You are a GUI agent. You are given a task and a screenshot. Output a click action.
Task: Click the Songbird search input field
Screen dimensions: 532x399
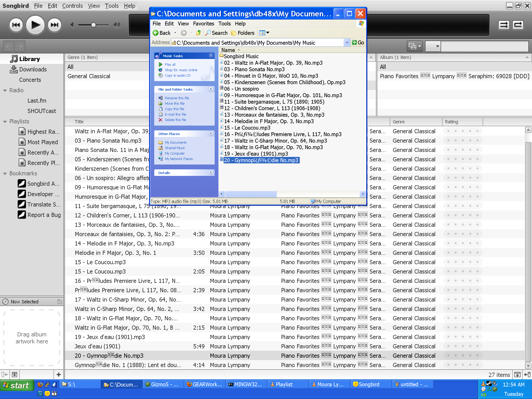485,46
